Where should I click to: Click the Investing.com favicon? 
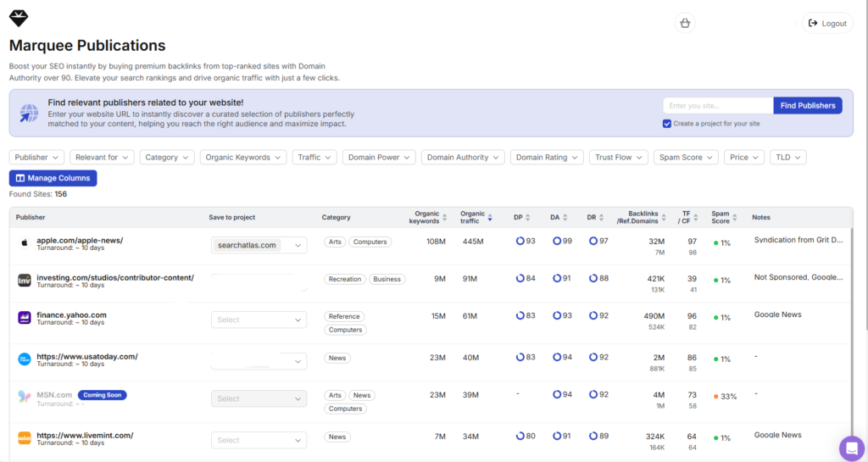click(25, 281)
